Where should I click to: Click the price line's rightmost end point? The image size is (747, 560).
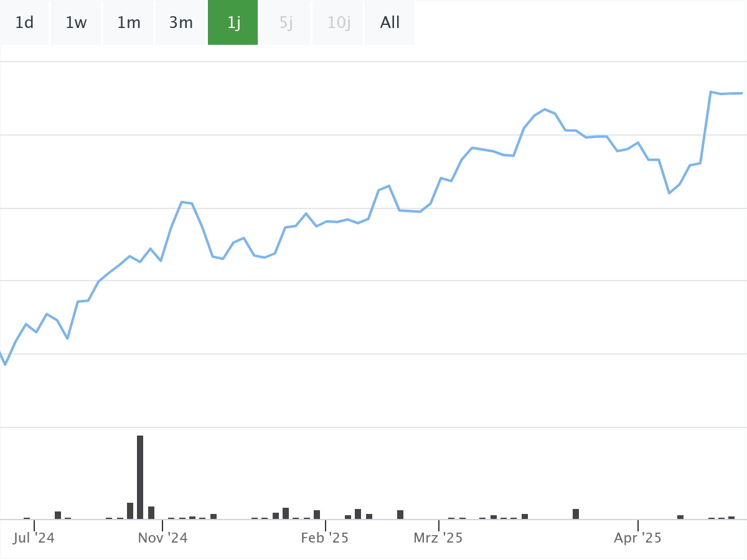[x=741, y=93]
